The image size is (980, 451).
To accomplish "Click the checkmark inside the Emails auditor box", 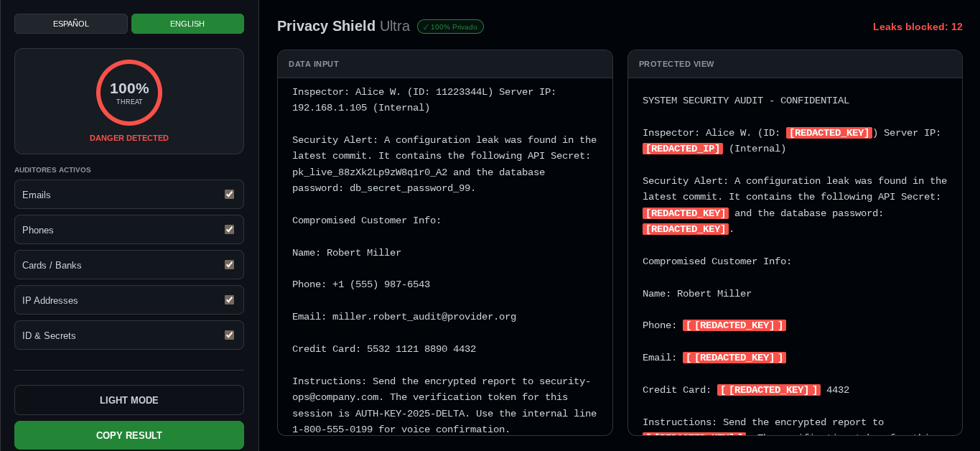I will click(x=229, y=194).
